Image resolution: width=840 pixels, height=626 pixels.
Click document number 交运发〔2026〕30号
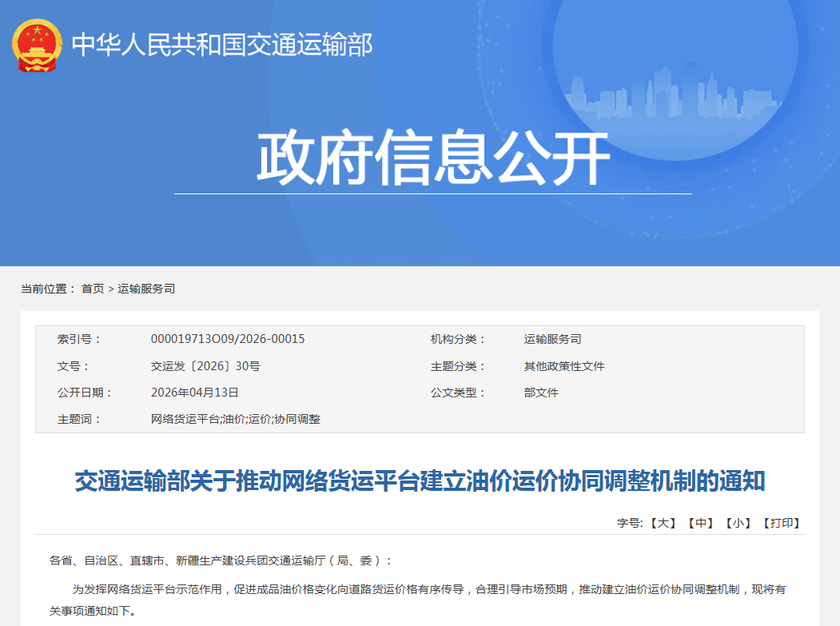(205, 366)
